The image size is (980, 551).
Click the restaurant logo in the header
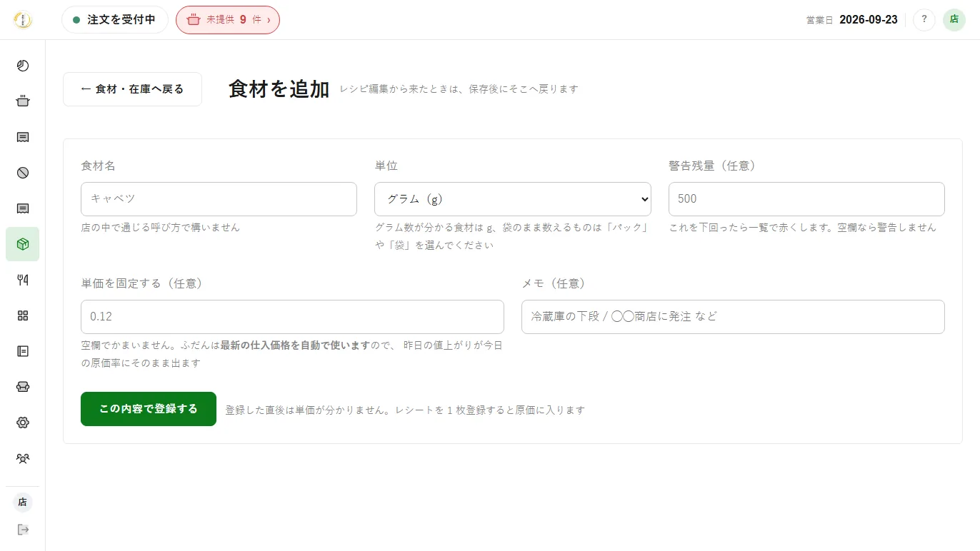click(23, 20)
